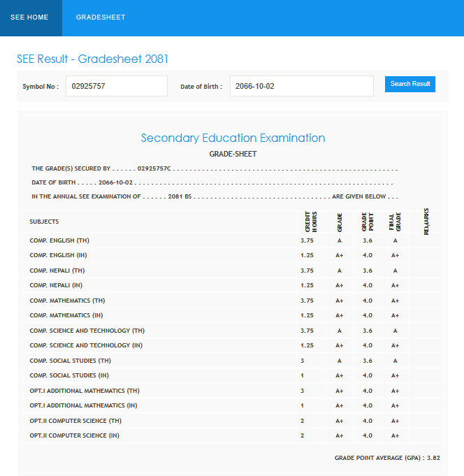This screenshot has height=476, width=464.
Task: Click the COMP. SOCIAL STUDIES (TH) row
Action: (x=70, y=361)
